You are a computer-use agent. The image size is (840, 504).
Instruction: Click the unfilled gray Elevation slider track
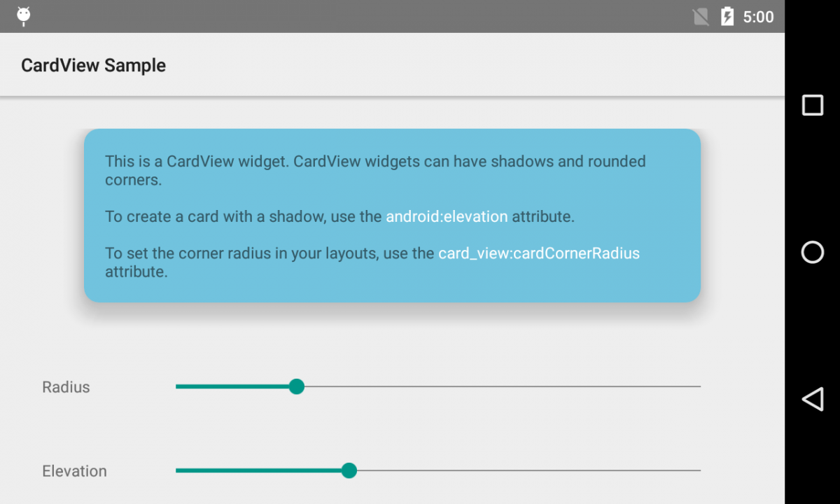tap(525, 470)
